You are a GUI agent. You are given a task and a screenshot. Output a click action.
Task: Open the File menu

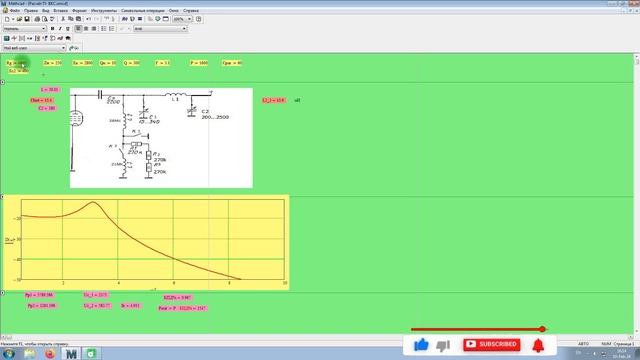tap(15, 11)
